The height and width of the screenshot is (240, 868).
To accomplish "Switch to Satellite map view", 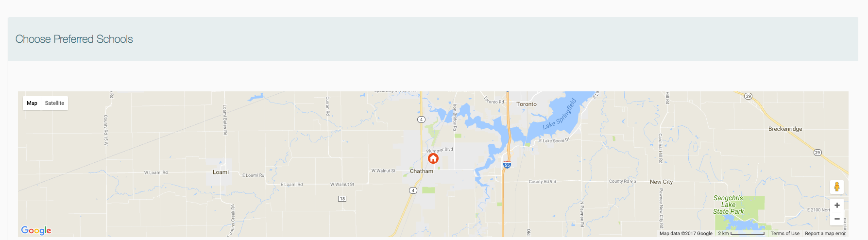I will (54, 103).
